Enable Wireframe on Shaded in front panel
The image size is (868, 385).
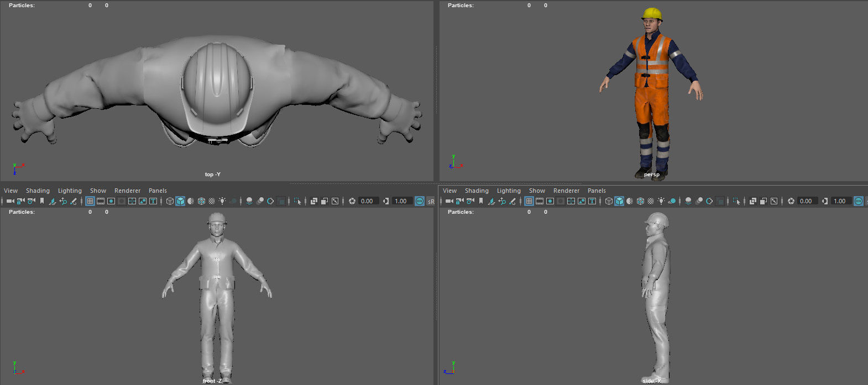point(201,201)
